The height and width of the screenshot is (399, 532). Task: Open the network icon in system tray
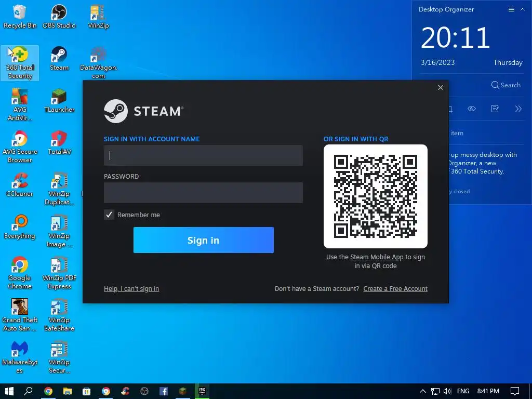(435, 391)
